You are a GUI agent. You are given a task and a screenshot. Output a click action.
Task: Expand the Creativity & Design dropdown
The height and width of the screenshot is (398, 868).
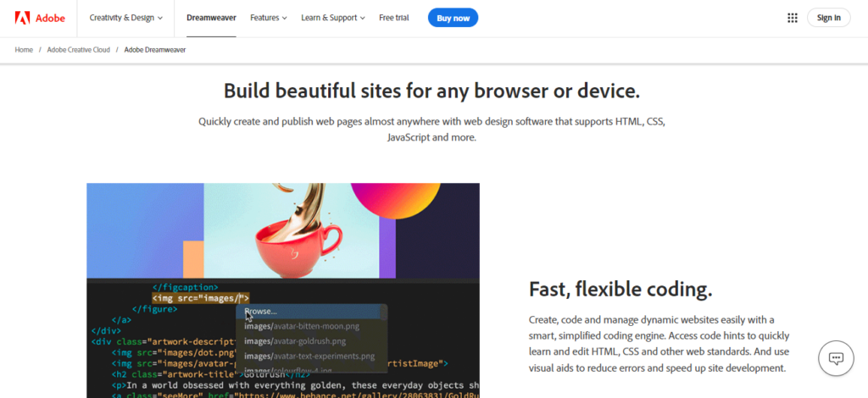pyautogui.click(x=126, y=18)
